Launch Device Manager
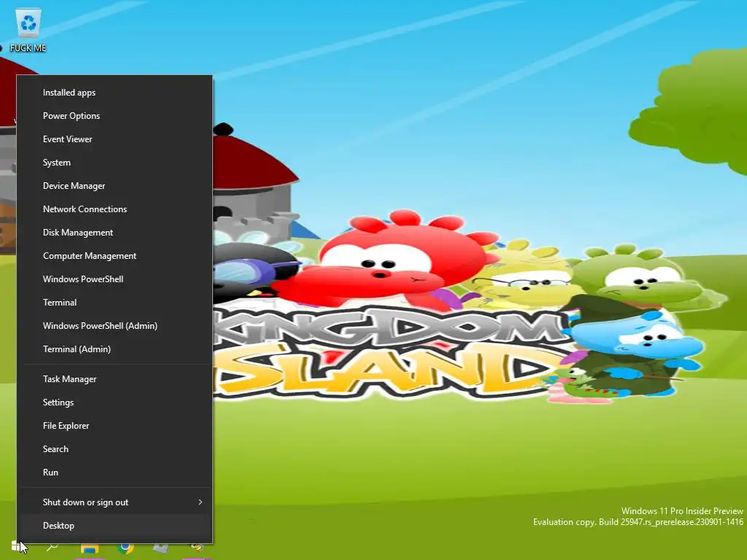Image resolution: width=747 pixels, height=560 pixels. pyautogui.click(x=115, y=186)
